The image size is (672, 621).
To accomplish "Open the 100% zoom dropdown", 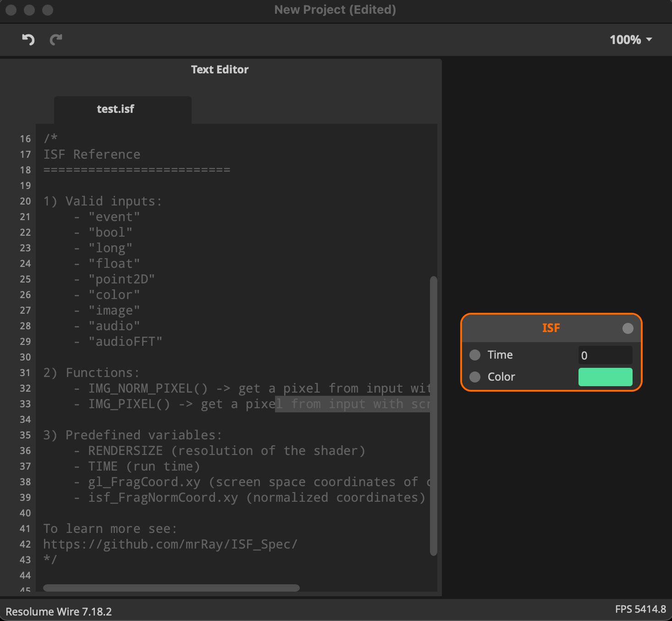I will (x=631, y=40).
